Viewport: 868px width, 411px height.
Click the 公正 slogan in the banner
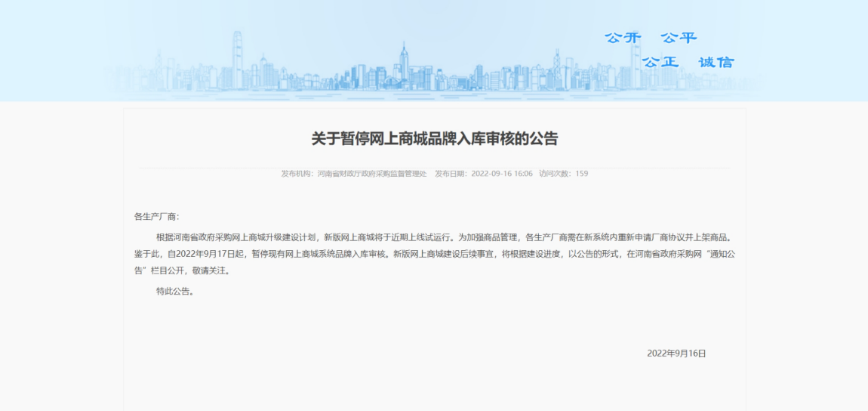point(660,62)
